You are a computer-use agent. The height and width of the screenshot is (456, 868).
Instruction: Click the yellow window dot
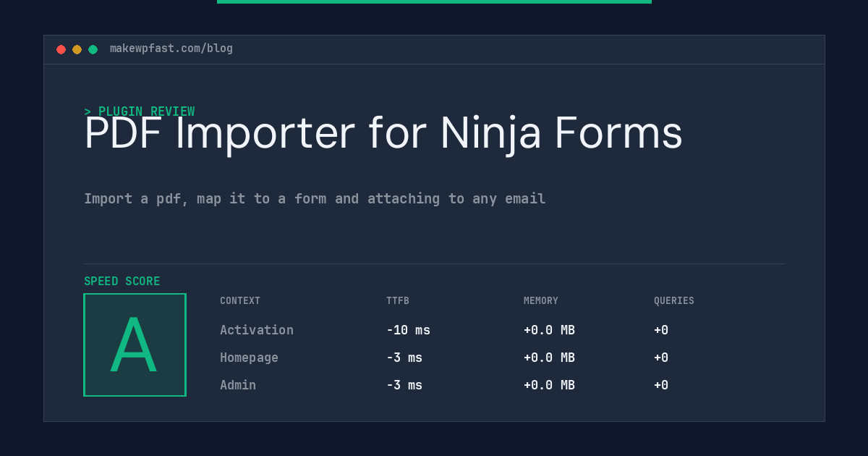[77, 49]
